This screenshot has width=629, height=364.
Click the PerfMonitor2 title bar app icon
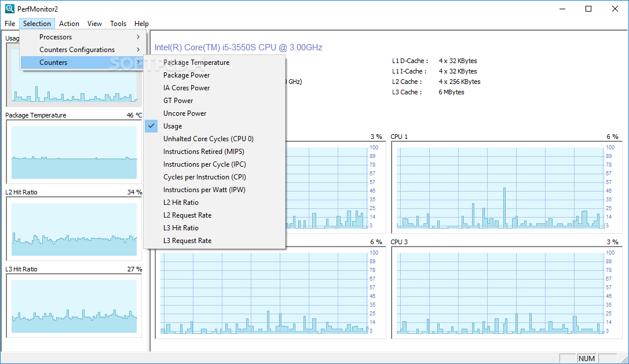(10, 9)
